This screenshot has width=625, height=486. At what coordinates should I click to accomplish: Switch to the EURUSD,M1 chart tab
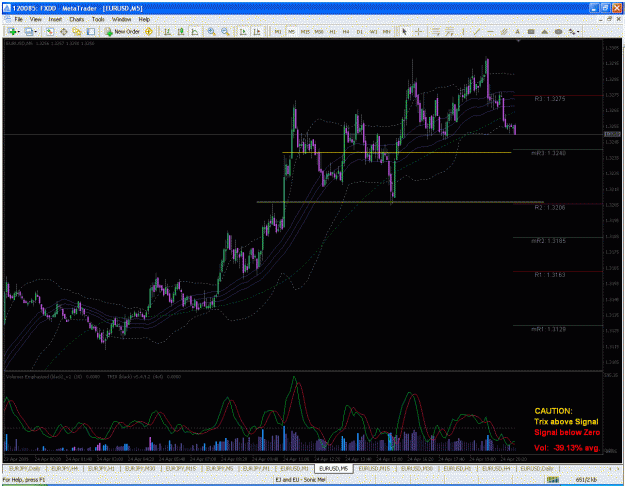click(x=294, y=468)
